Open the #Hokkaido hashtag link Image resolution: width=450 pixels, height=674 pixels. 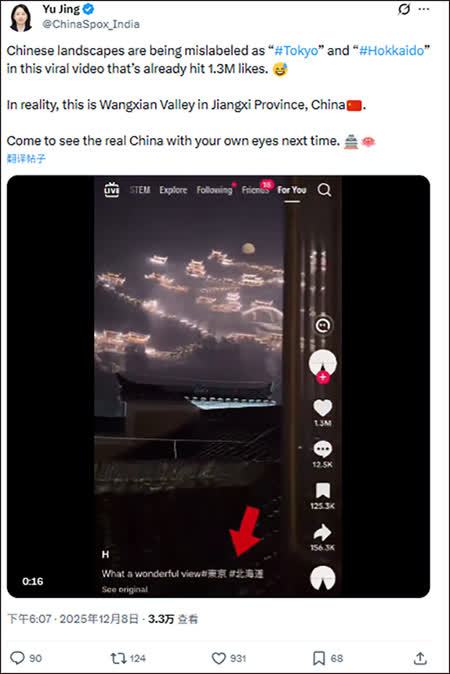392,51
